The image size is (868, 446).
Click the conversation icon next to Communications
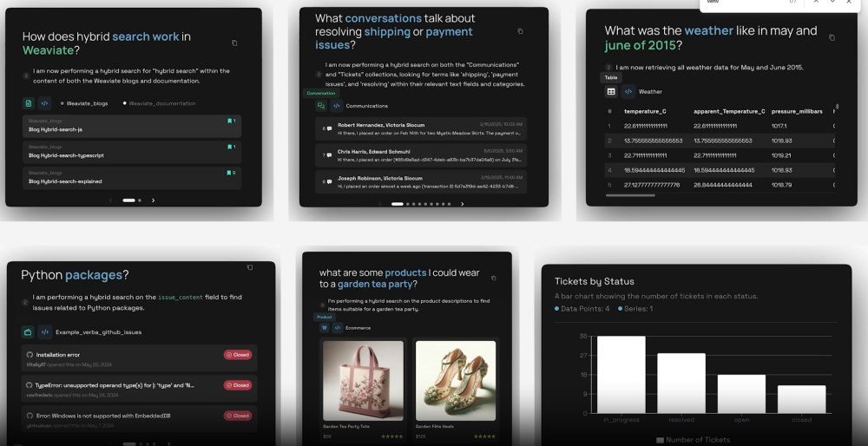[321, 106]
